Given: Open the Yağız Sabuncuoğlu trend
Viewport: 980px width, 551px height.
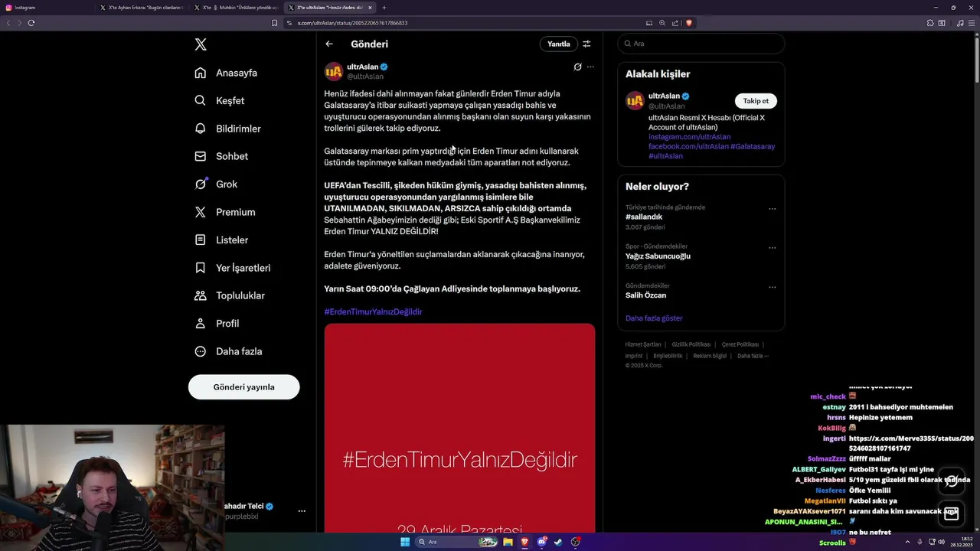Looking at the screenshot, I should click(658, 256).
